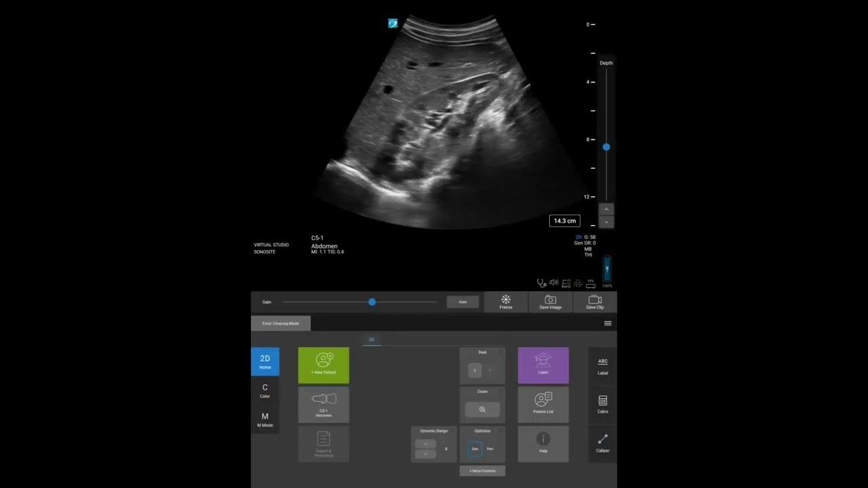Select Gen optimize setting

[x=475, y=449]
